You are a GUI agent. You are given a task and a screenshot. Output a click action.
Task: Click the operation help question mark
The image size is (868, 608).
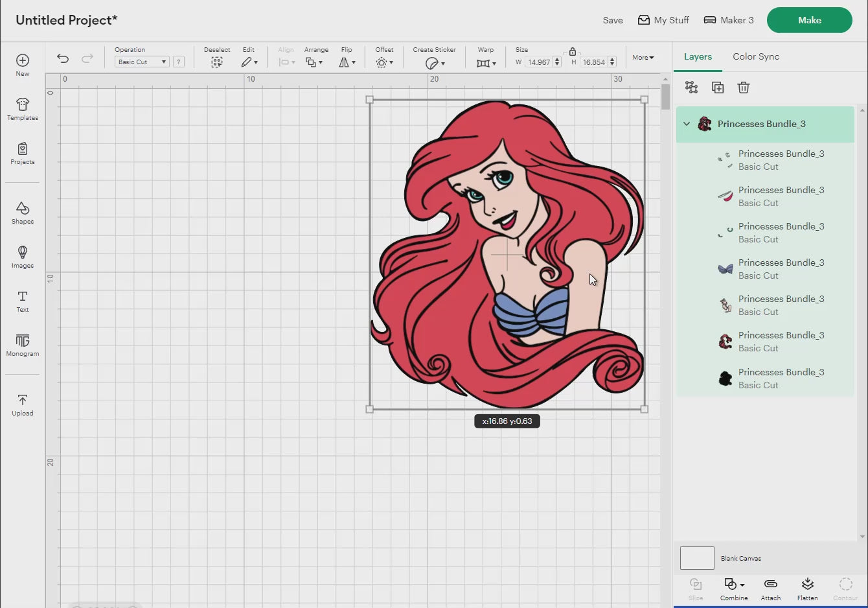[x=179, y=62]
